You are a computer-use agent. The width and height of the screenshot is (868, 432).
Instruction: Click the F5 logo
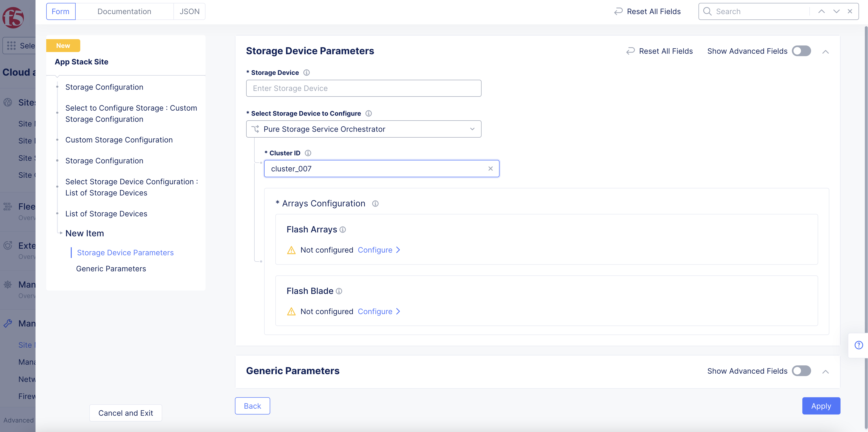pyautogui.click(x=13, y=17)
